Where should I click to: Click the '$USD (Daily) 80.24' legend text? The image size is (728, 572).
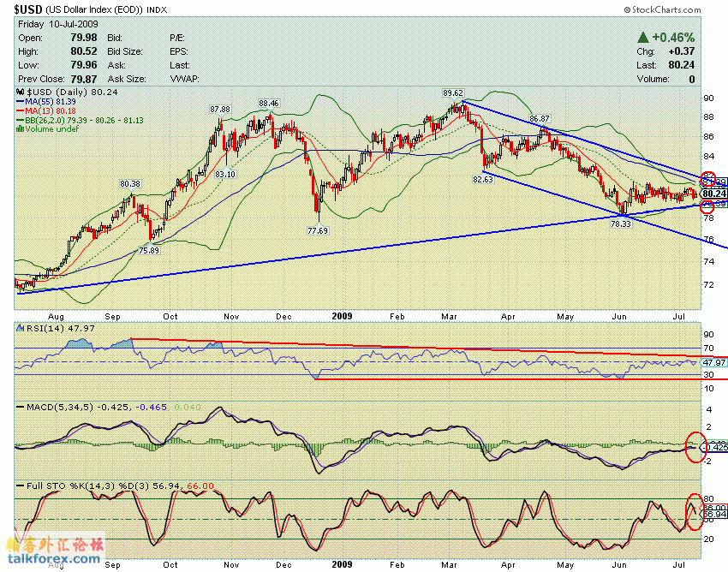click(72, 92)
